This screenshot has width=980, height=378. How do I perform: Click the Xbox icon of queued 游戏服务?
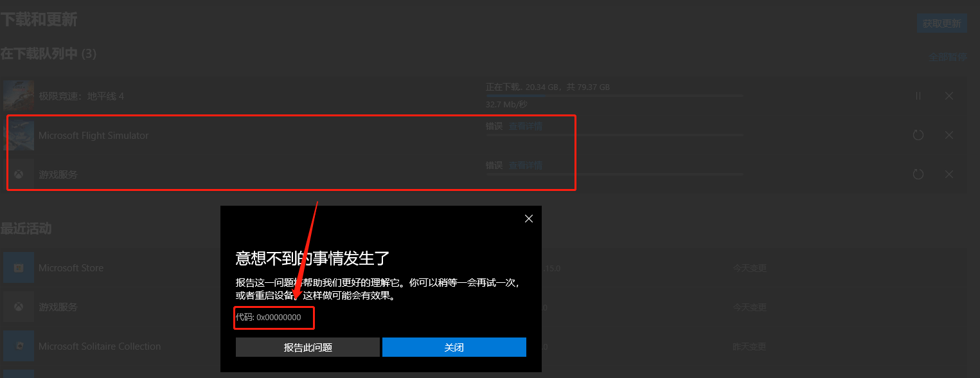(x=19, y=174)
